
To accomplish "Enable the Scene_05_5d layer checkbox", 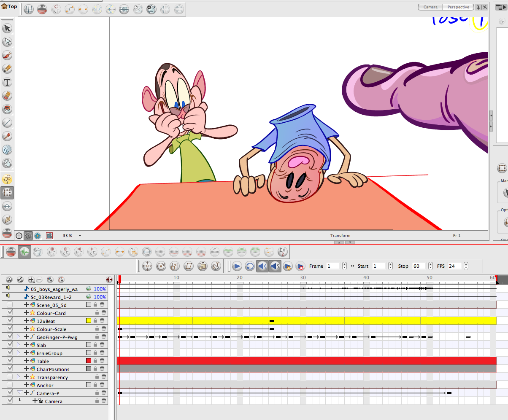I will pos(10,304).
